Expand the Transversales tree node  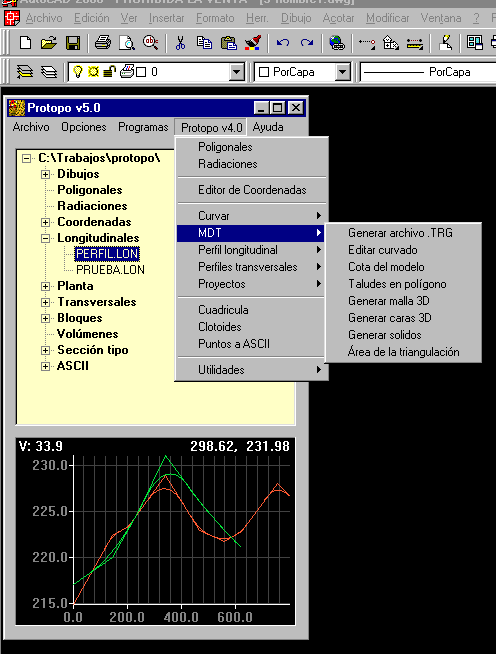point(45,302)
